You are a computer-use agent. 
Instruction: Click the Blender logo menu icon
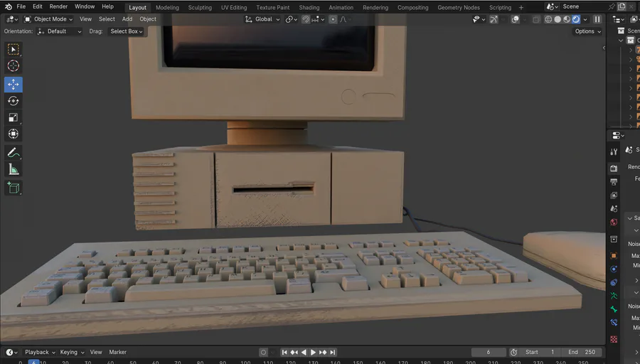click(8, 6)
